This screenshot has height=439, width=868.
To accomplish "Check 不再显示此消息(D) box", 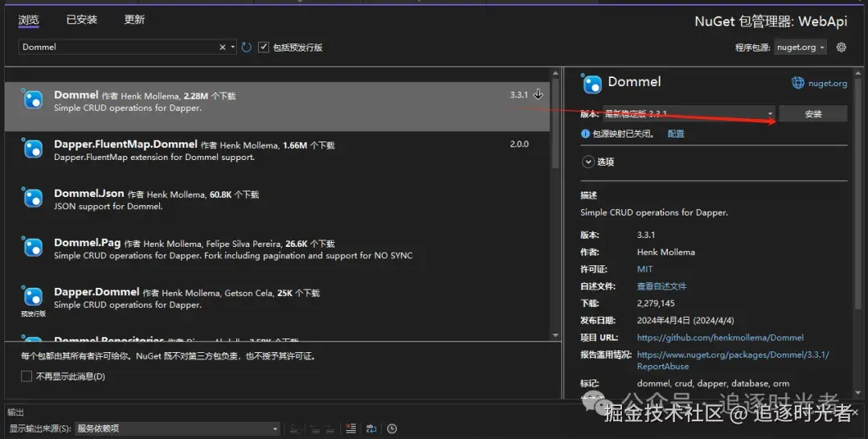I will click(x=26, y=376).
